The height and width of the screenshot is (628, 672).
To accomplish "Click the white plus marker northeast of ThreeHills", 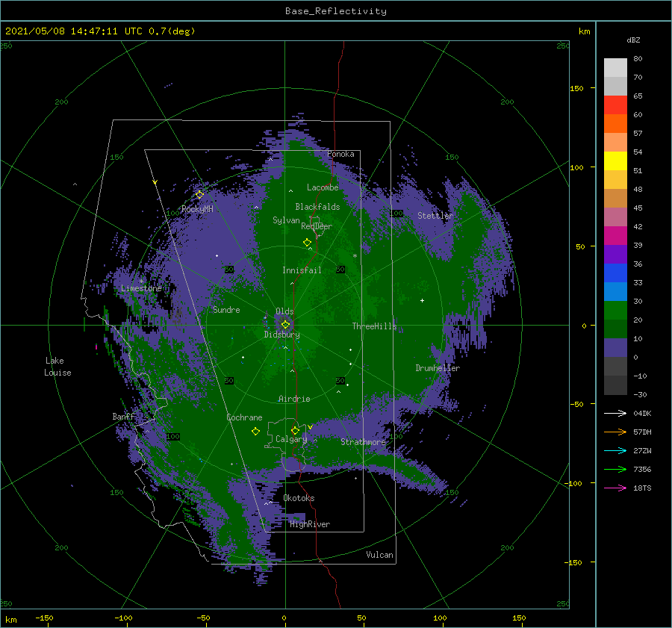I will point(422,300).
